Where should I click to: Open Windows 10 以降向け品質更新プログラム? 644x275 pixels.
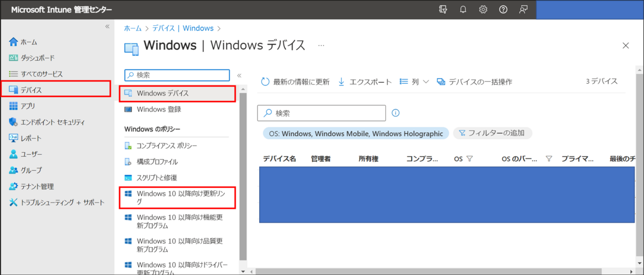point(178,245)
